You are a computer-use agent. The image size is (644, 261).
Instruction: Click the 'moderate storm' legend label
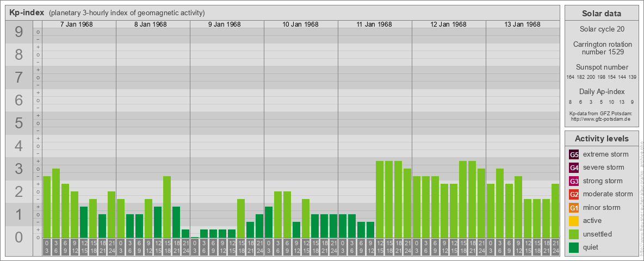tap(608, 194)
